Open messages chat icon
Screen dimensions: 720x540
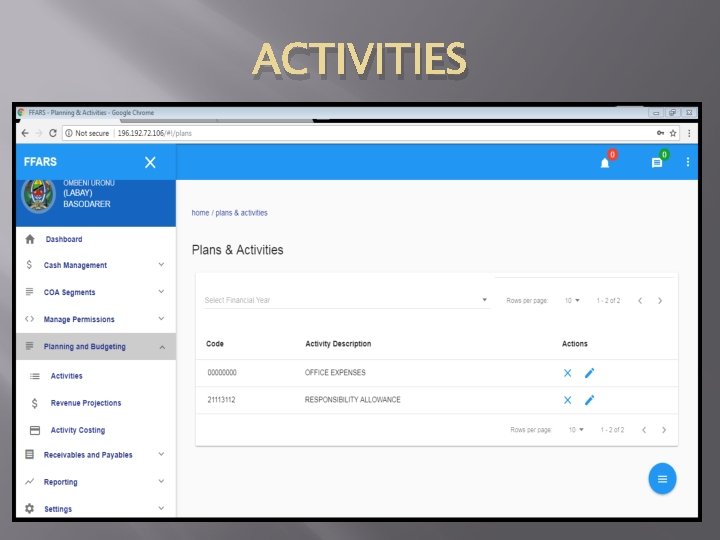pyautogui.click(x=657, y=163)
